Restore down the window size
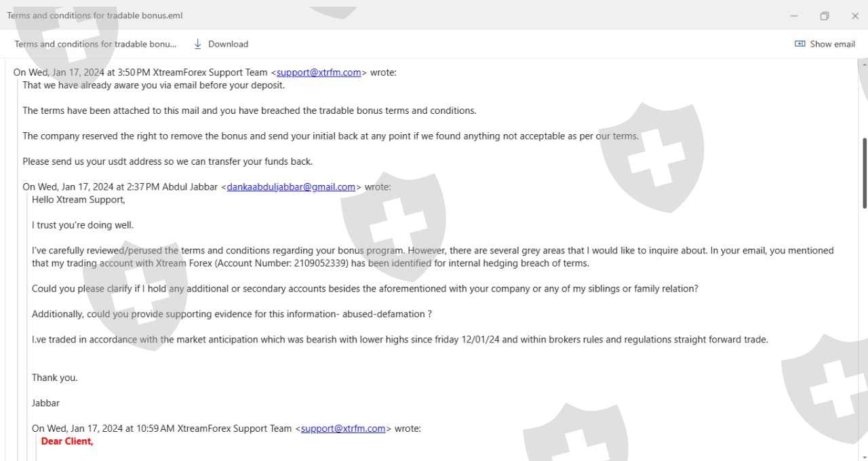This screenshot has height=461, width=868. [x=825, y=16]
